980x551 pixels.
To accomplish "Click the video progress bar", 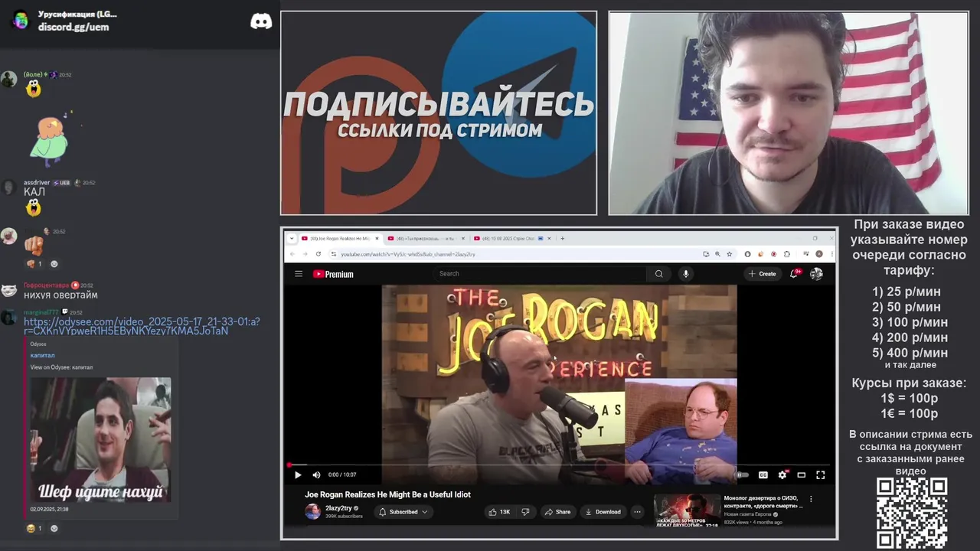I will (x=559, y=465).
